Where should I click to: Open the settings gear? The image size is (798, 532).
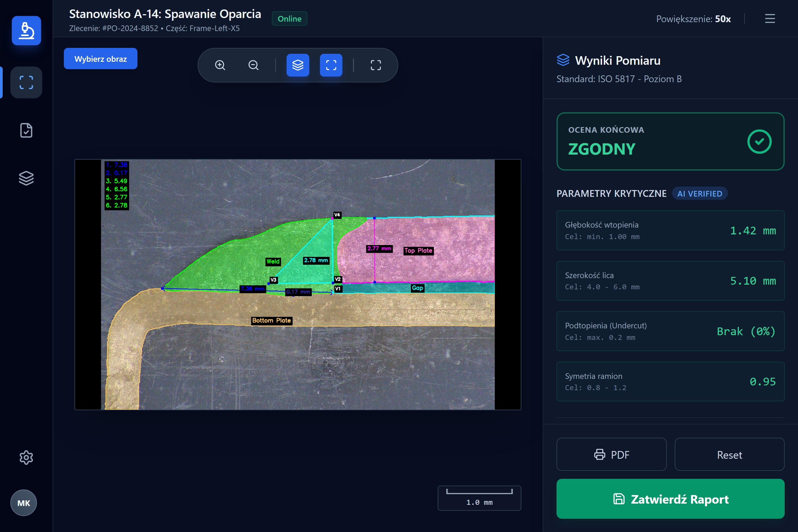tap(26, 457)
